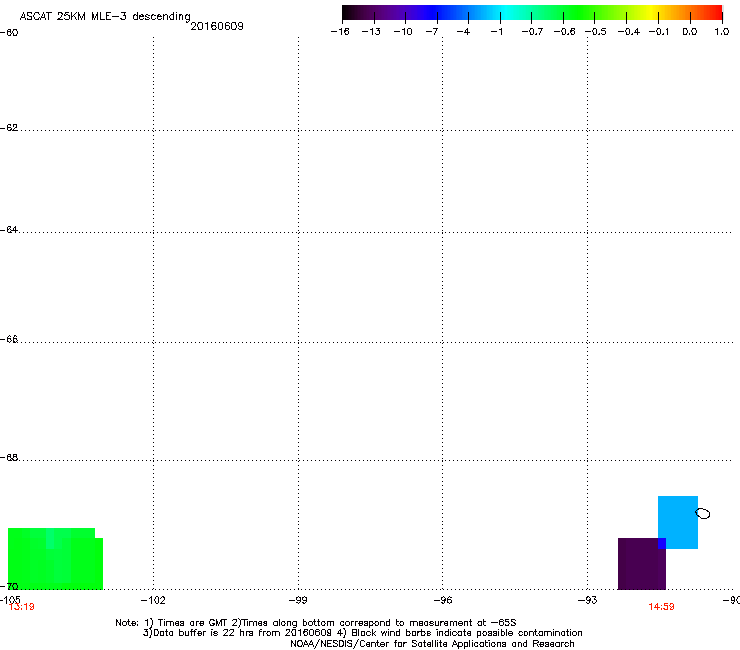Click the green data patch near -105 longitude

click(55, 559)
